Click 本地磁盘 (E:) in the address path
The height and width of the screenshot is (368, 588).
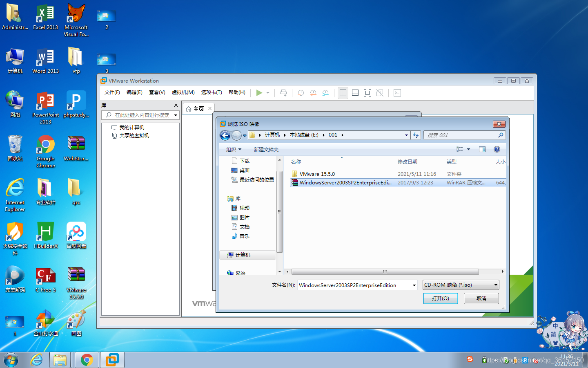pyautogui.click(x=304, y=135)
